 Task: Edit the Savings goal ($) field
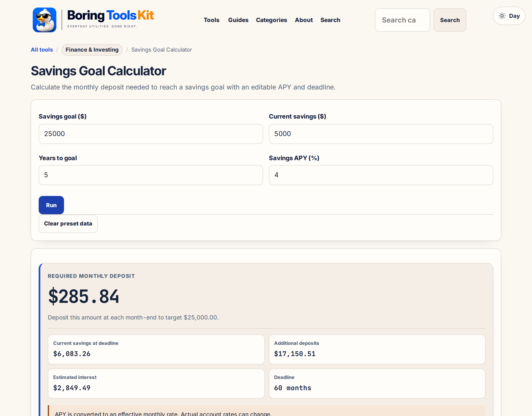[x=151, y=134]
